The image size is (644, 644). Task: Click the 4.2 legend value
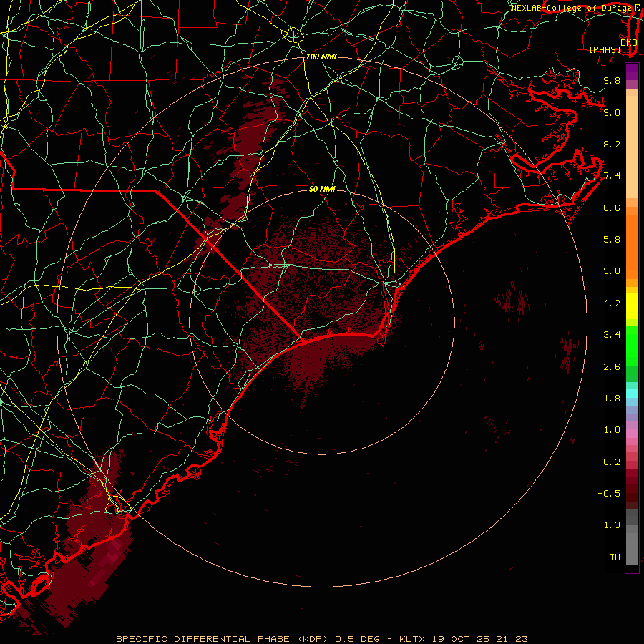click(612, 303)
